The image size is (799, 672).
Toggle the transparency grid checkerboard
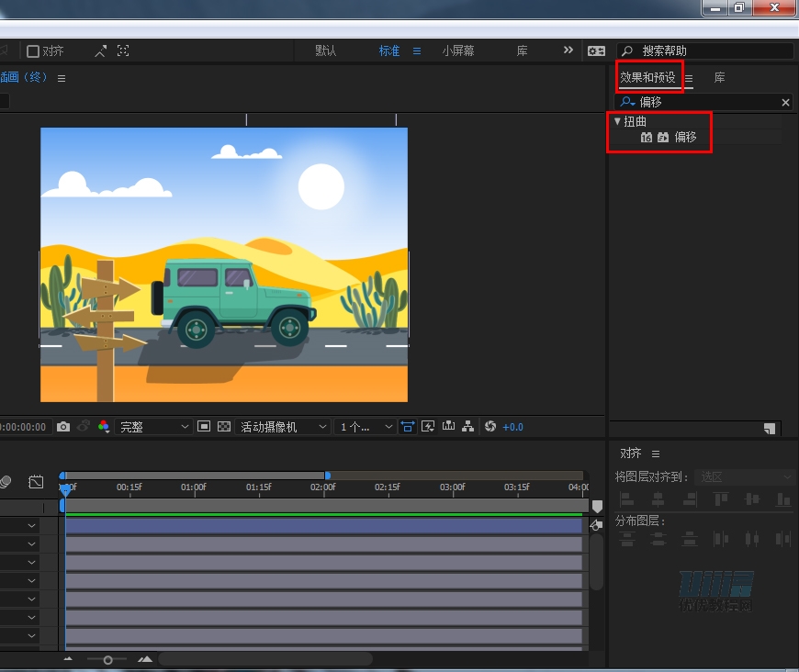tap(224, 427)
